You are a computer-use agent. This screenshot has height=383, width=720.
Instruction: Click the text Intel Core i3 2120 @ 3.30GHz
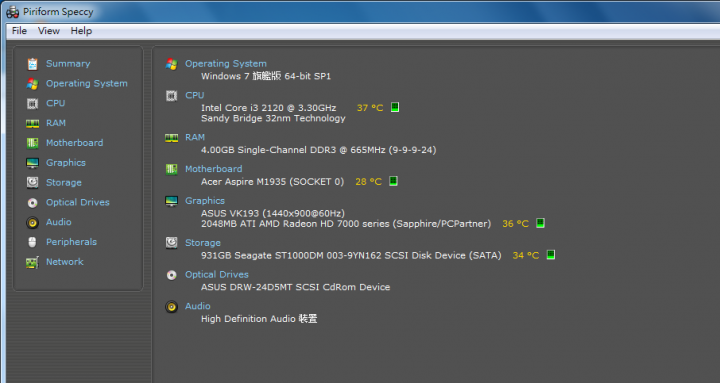tap(269, 108)
